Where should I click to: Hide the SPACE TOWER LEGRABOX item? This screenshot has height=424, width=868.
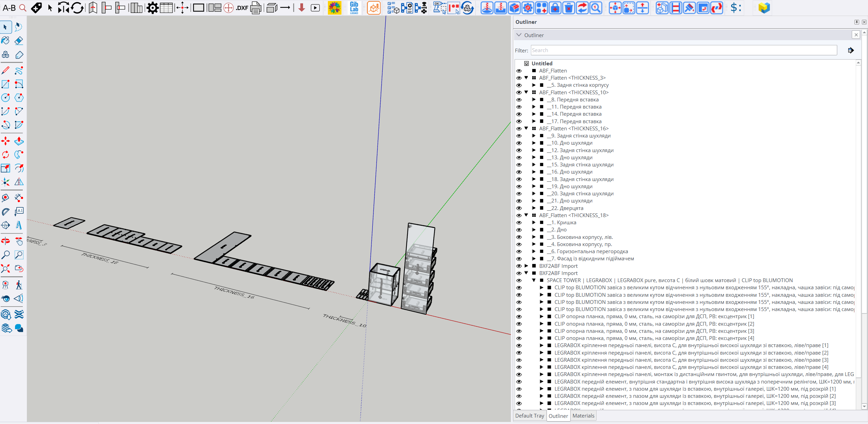click(x=519, y=280)
